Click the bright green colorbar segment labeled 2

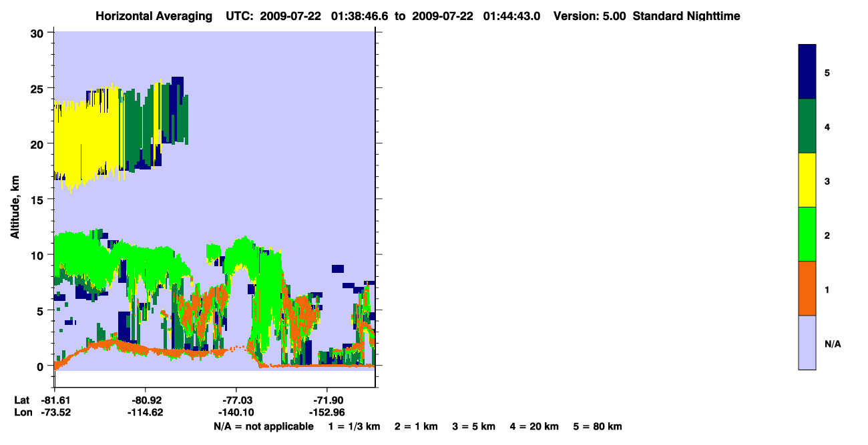pos(807,234)
